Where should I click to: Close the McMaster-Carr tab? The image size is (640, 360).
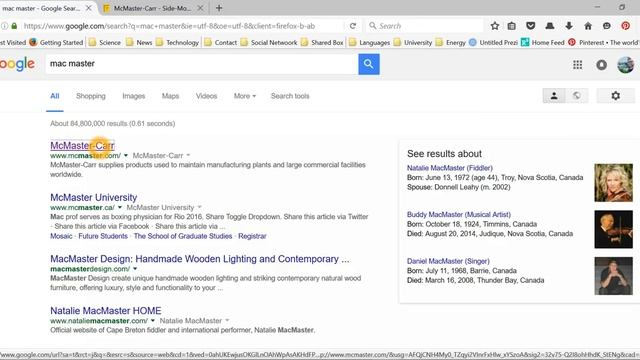pyautogui.click(x=200, y=8)
